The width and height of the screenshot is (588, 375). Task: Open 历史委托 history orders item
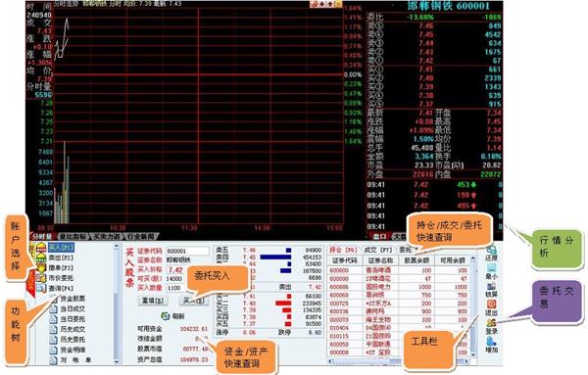(x=73, y=340)
